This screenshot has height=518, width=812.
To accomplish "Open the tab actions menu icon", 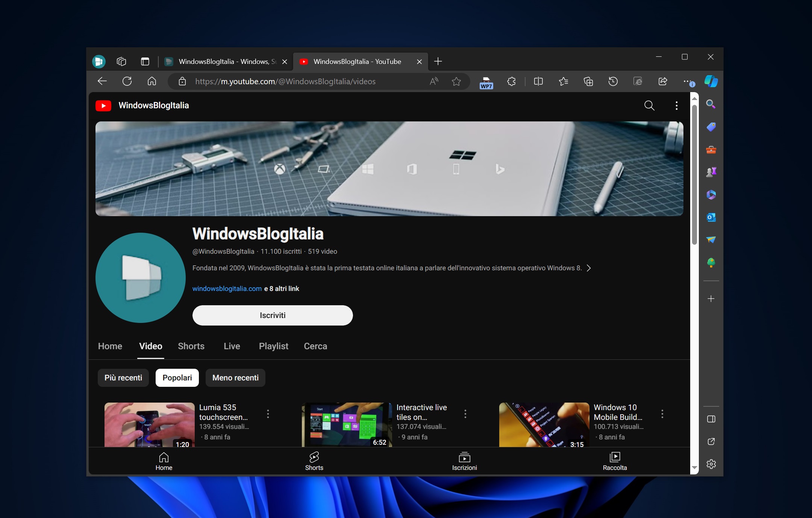I will coord(145,61).
